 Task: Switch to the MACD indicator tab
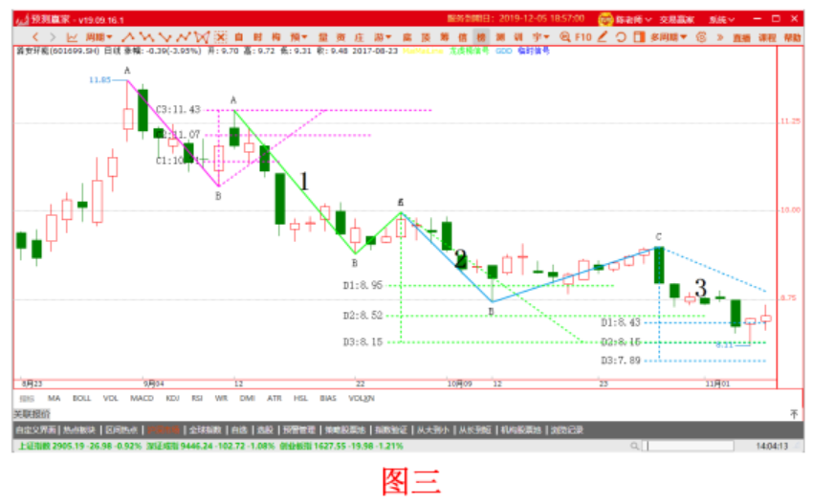pyautogui.click(x=143, y=397)
